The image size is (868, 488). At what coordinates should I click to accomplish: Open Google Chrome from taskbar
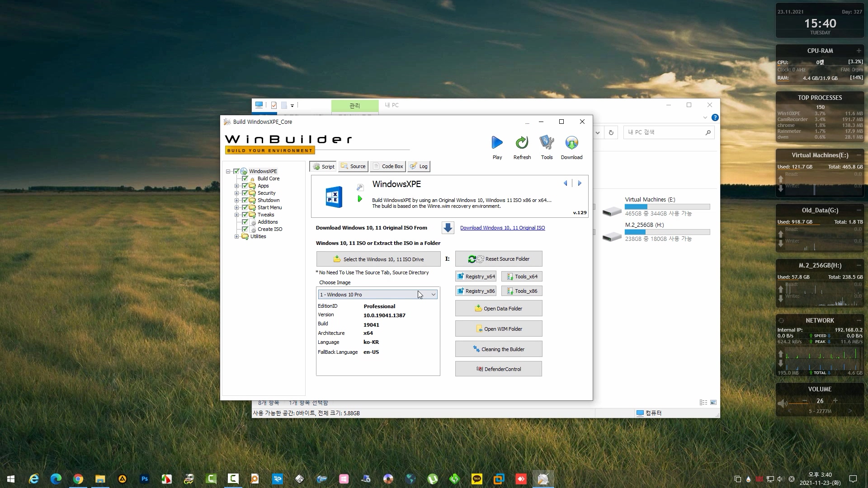click(78, 479)
